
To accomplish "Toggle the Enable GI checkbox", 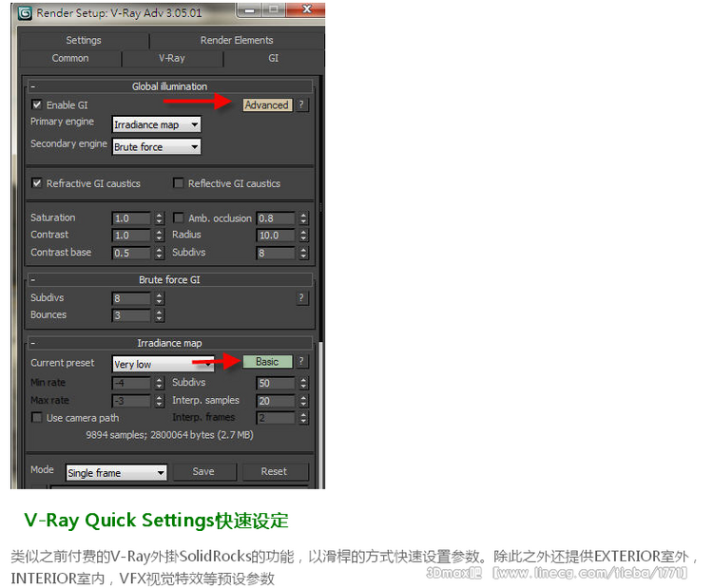I will coord(37,105).
